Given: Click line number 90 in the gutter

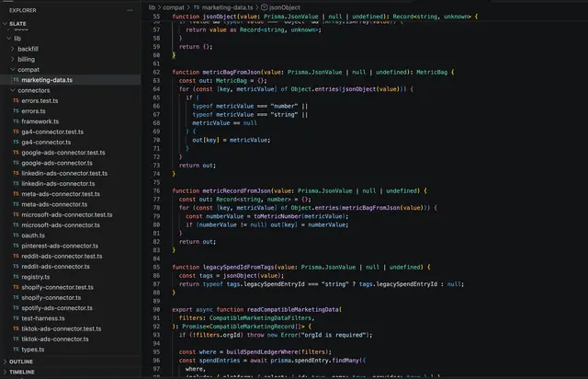Looking at the screenshot, I should [156, 309].
